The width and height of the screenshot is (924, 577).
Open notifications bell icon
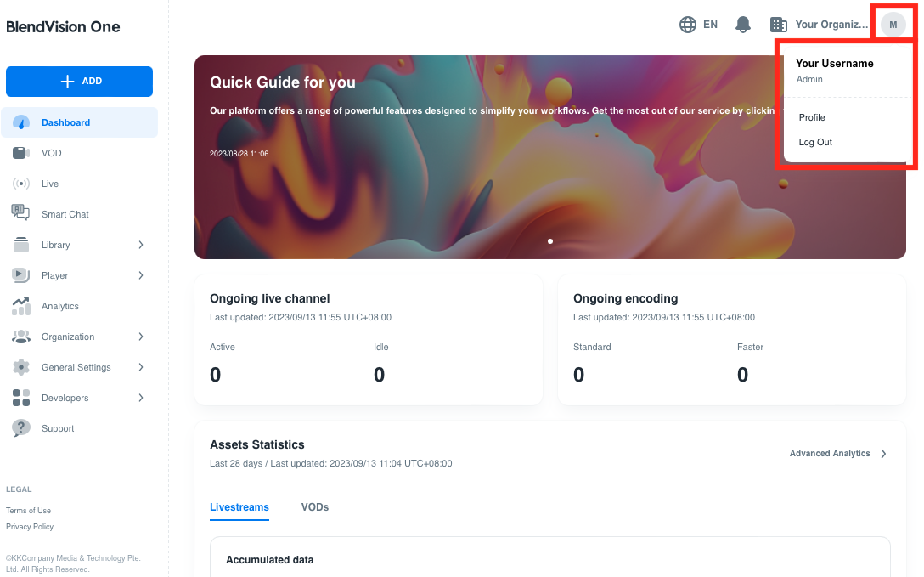point(743,25)
